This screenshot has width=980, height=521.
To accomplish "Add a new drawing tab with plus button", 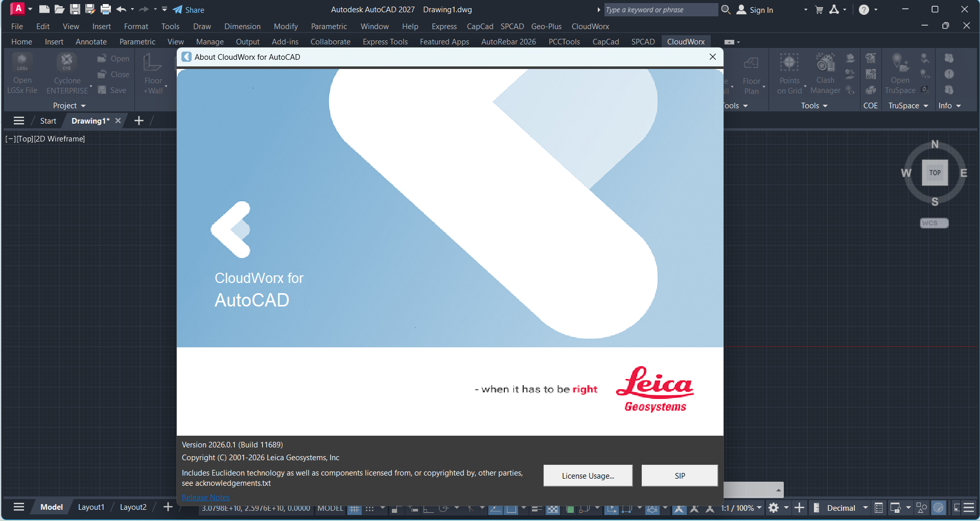I will coord(138,121).
